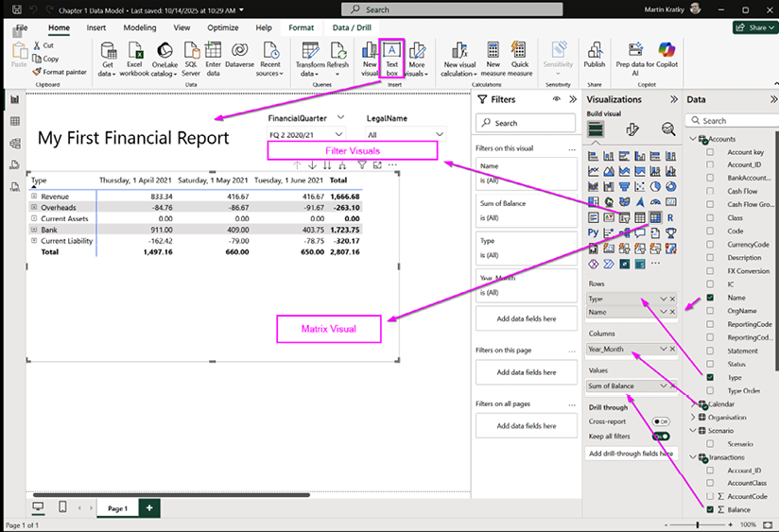Screen dimensions: 779x532
Task: Open the Modeling ribbon tab
Action: [x=140, y=28]
